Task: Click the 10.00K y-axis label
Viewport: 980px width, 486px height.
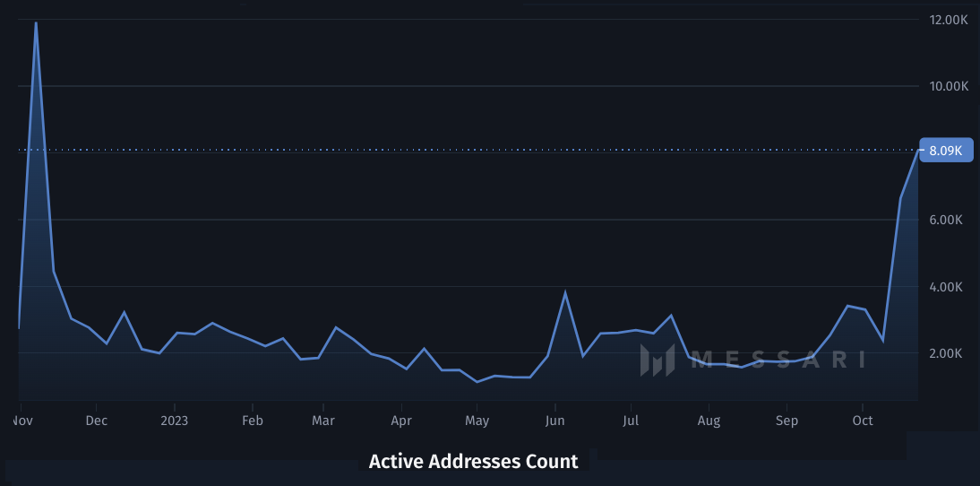Action: coord(949,86)
